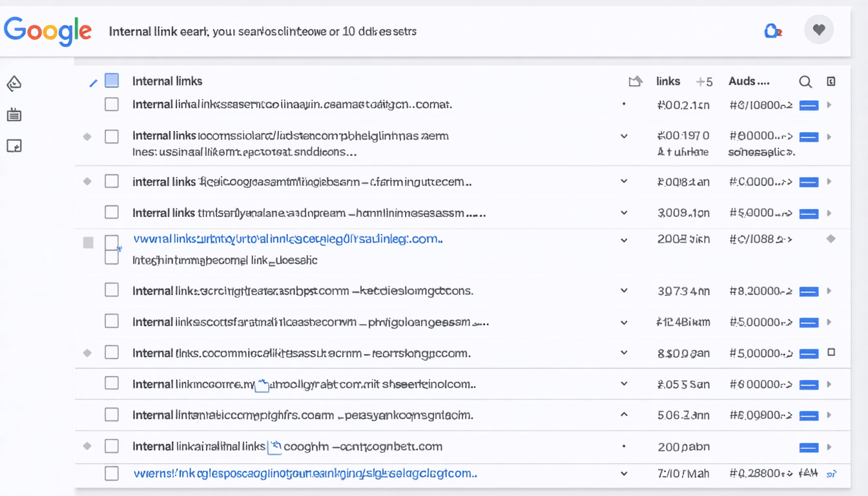Open the blue vwwnal links URL
868x496 pixels.
coord(288,239)
